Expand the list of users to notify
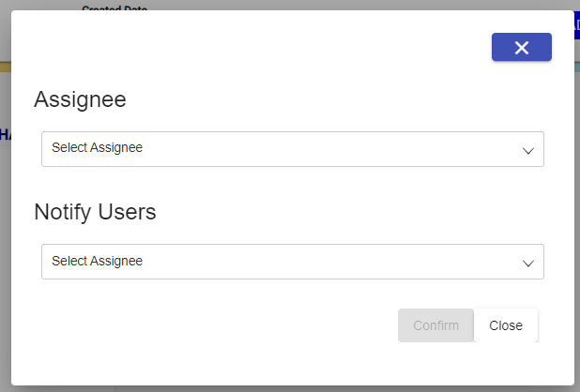The image size is (580, 392). 527,263
